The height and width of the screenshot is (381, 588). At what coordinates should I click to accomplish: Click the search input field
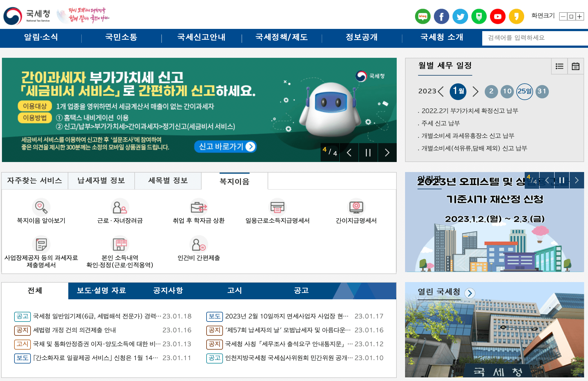pos(533,38)
